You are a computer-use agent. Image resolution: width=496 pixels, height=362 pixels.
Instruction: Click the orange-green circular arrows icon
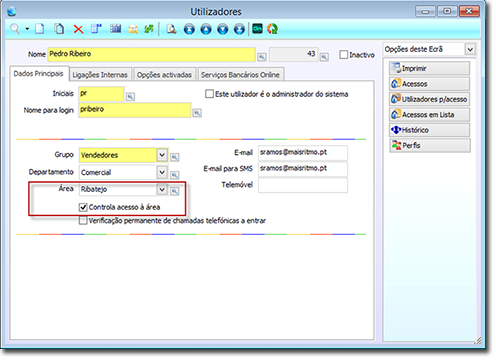click(x=272, y=29)
